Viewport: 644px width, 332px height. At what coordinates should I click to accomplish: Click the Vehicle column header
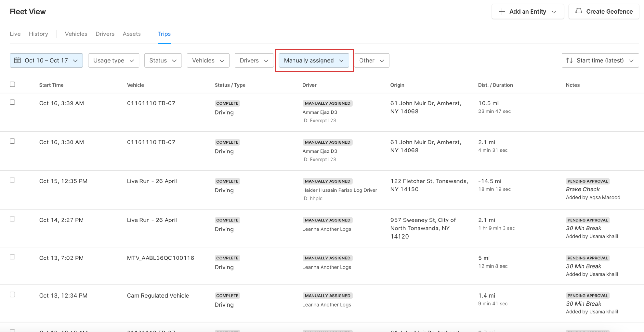(x=135, y=85)
